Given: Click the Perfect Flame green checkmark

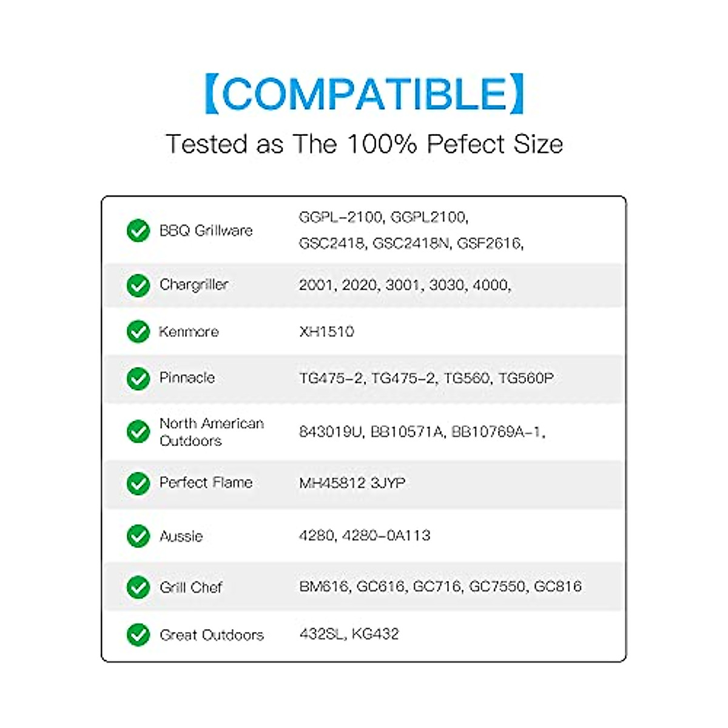Looking at the screenshot, I should (138, 483).
